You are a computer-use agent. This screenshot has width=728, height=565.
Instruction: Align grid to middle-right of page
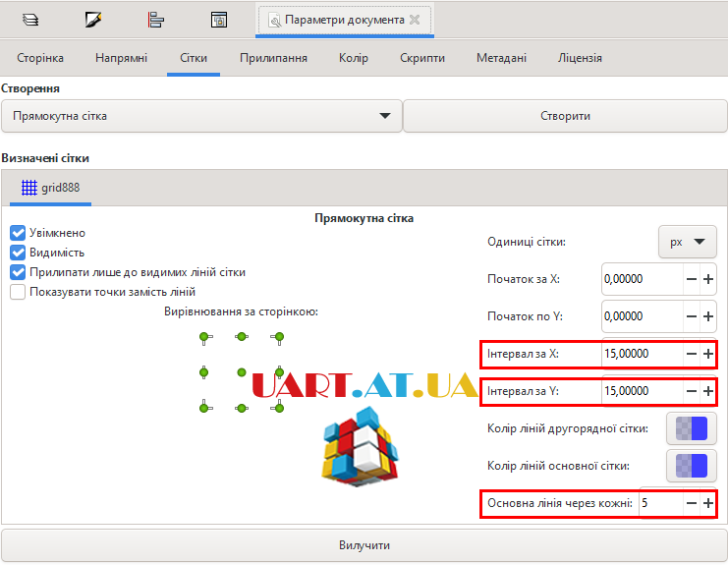coord(279,372)
